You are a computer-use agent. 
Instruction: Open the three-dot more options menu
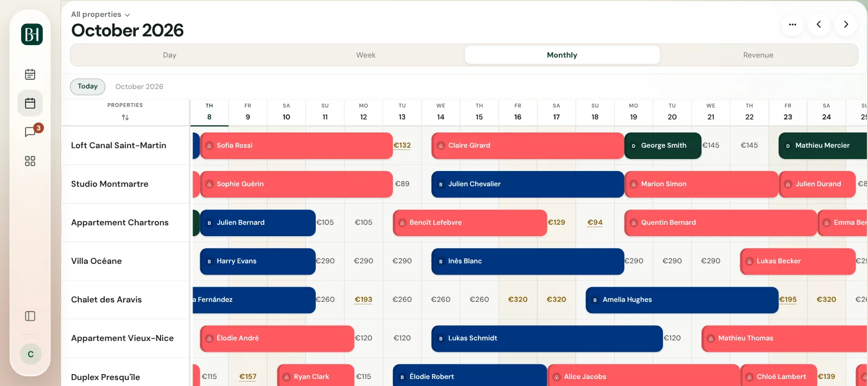(793, 24)
